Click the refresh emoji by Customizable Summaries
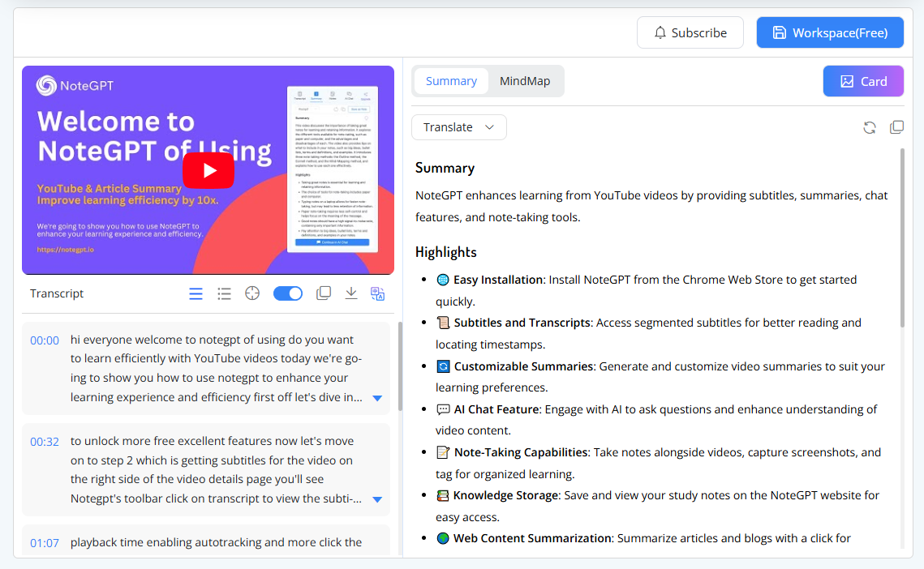The height and width of the screenshot is (569, 924). (x=443, y=366)
